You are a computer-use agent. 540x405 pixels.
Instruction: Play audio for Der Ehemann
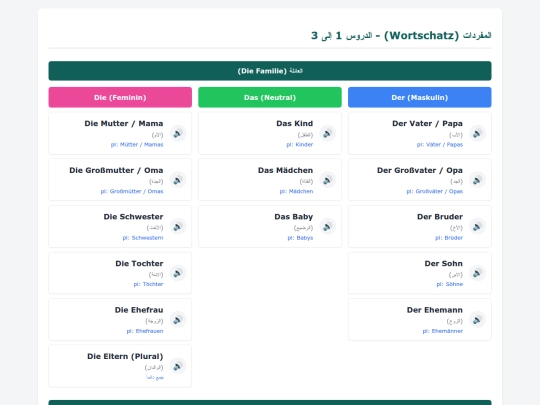point(477,319)
